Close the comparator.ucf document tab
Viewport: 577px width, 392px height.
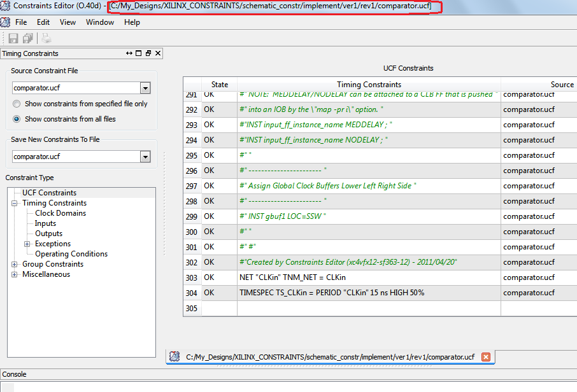point(486,357)
